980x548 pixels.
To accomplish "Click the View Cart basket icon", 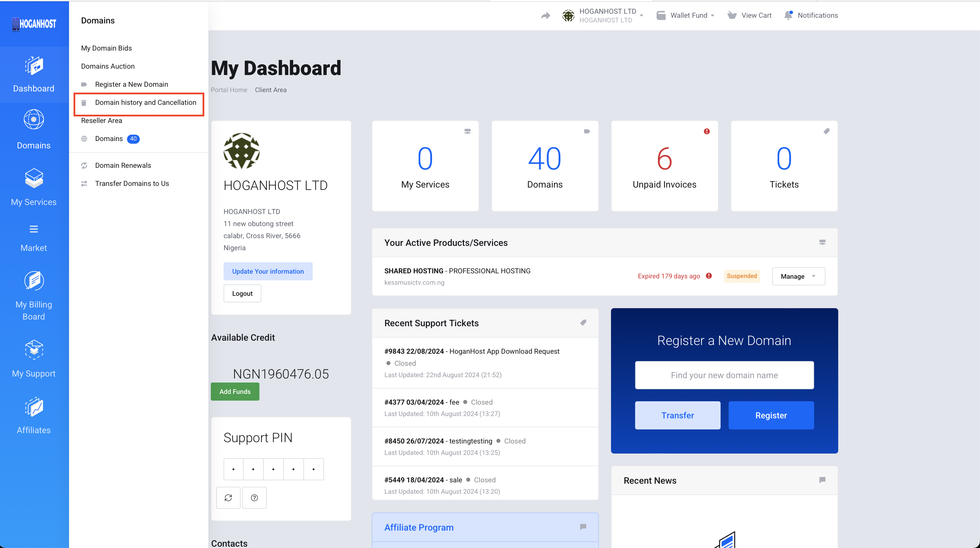I will coord(732,15).
